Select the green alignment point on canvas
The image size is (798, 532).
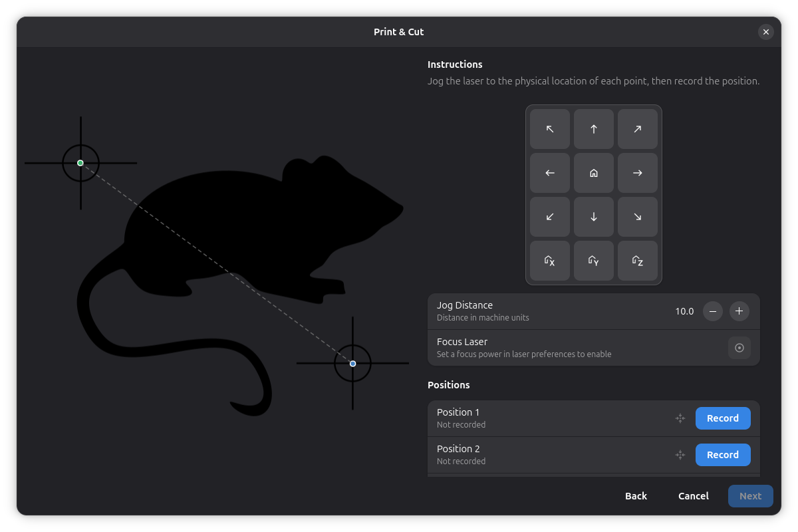coord(80,163)
